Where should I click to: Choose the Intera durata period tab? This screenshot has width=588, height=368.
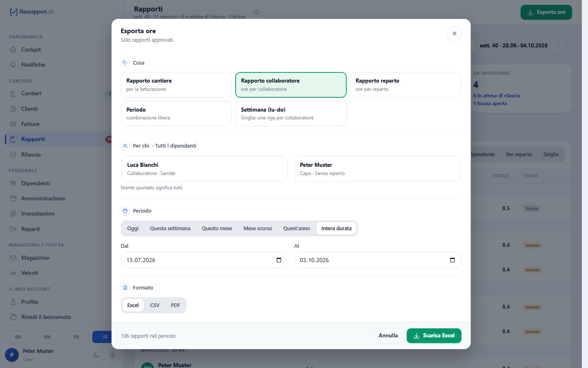click(x=336, y=229)
